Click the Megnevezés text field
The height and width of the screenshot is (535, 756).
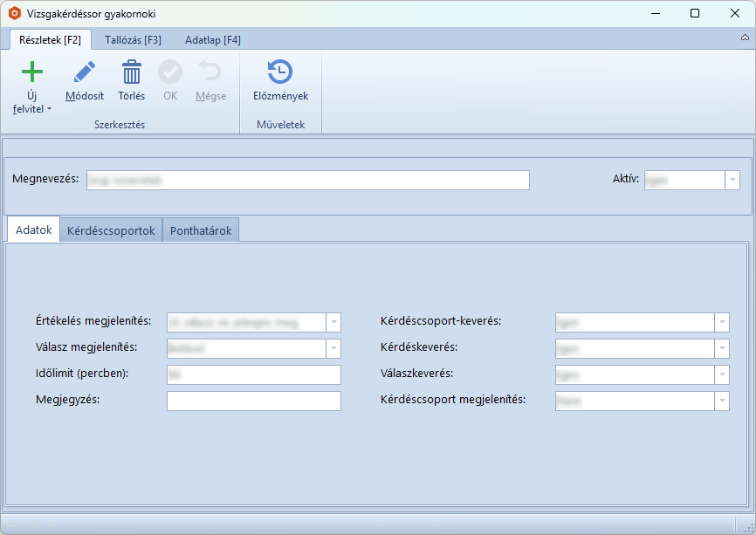(x=306, y=180)
